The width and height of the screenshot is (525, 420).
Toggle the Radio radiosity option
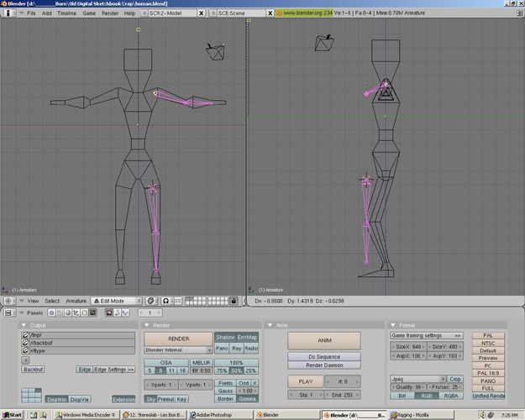(x=251, y=349)
